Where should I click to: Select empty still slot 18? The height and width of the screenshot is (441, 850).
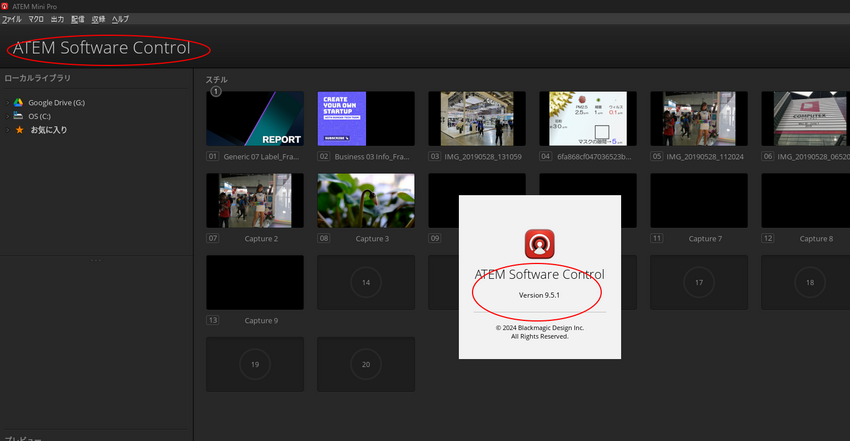(x=806, y=282)
